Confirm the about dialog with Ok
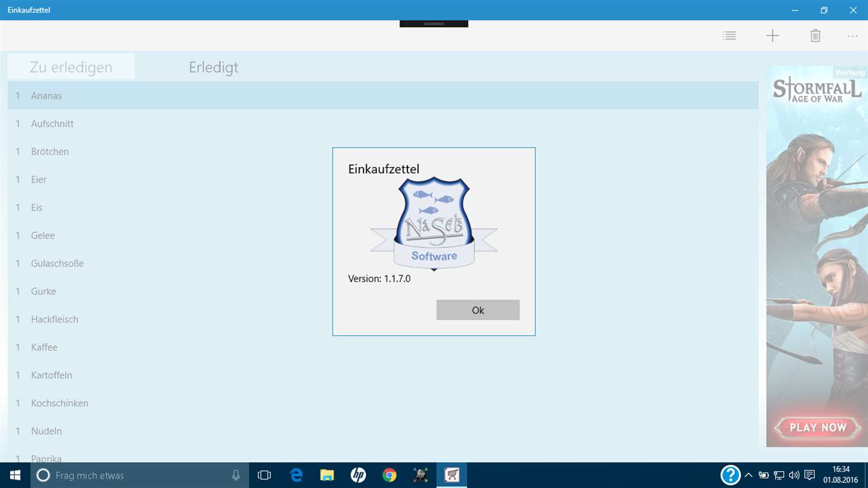This screenshot has width=868, height=488. (478, 310)
